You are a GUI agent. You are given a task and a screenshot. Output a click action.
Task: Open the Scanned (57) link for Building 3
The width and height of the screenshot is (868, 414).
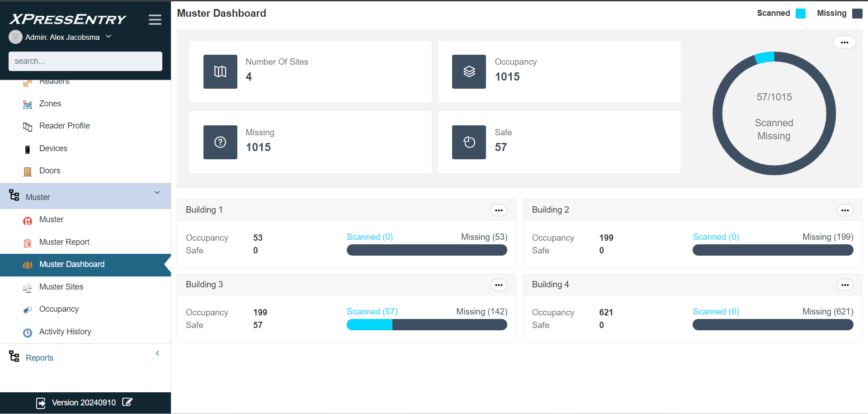(x=372, y=311)
